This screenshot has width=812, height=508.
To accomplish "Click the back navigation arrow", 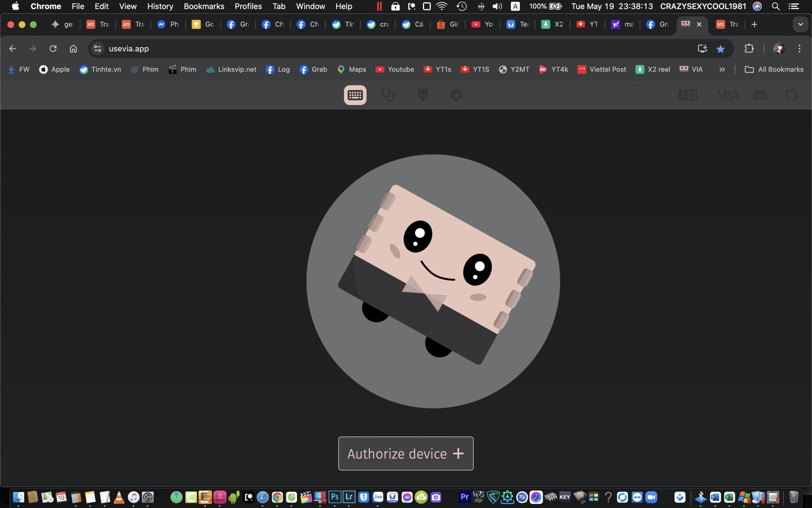I will tap(12, 49).
